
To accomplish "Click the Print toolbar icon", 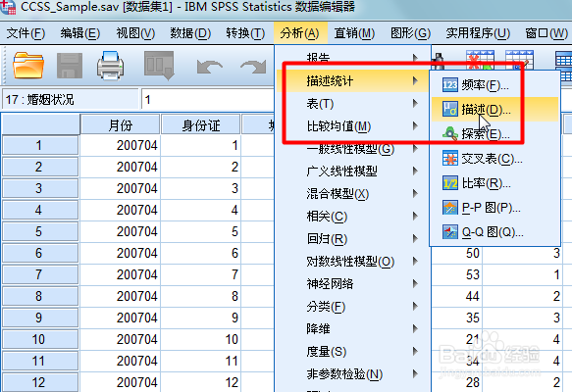I will coord(110,66).
